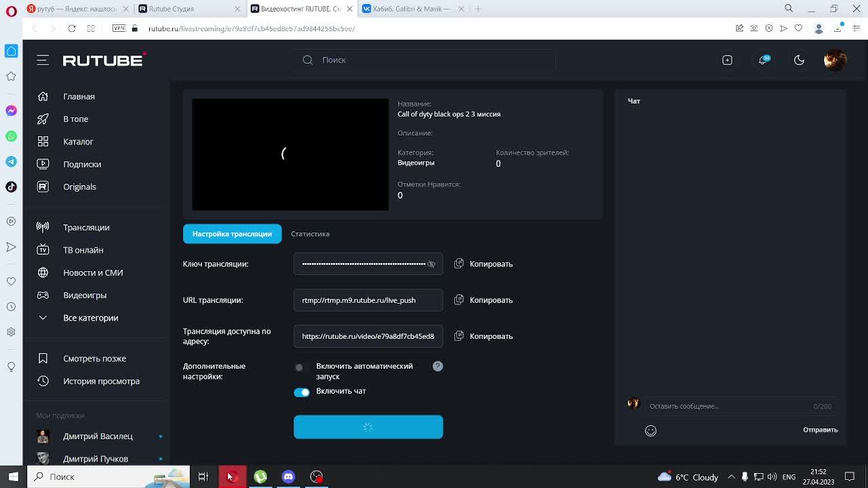Click the RUTUBE logo
The height and width of the screenshot is (488, 868).
click(x=104, y=60)
